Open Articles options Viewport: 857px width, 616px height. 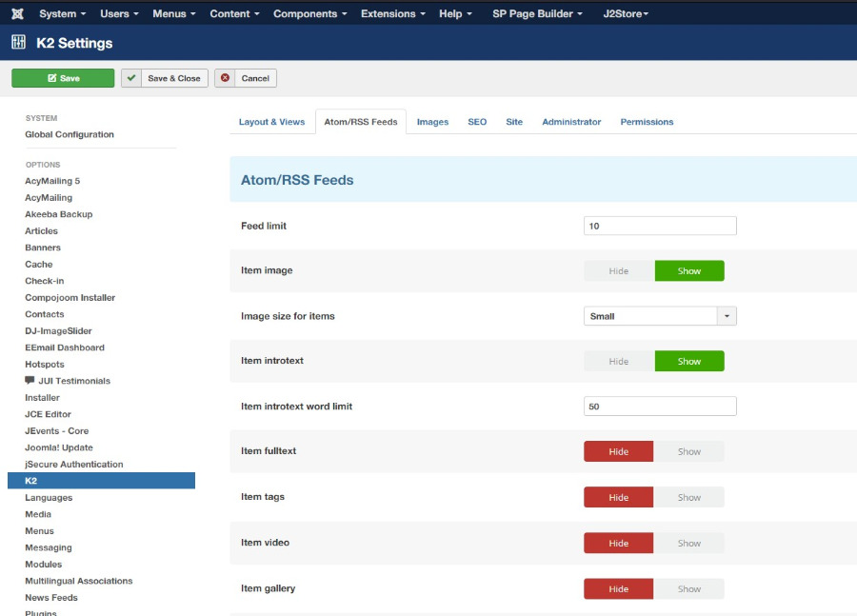click(x=41, y=230)
